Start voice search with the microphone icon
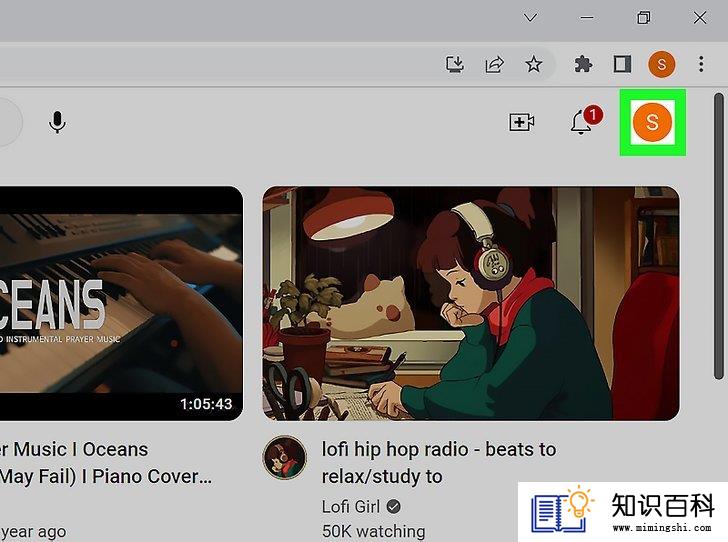 [x=57, y=122]
